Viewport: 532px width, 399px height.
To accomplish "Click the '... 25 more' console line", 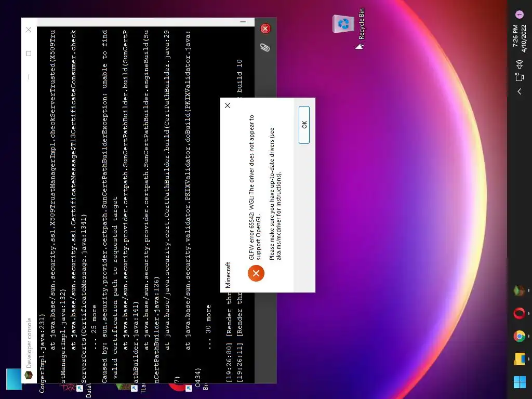I will (94, 327).
